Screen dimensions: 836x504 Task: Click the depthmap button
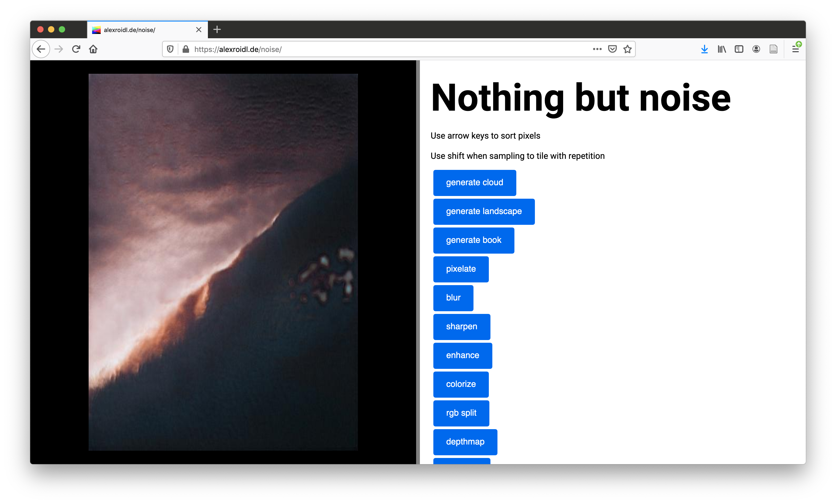[465, 442]
